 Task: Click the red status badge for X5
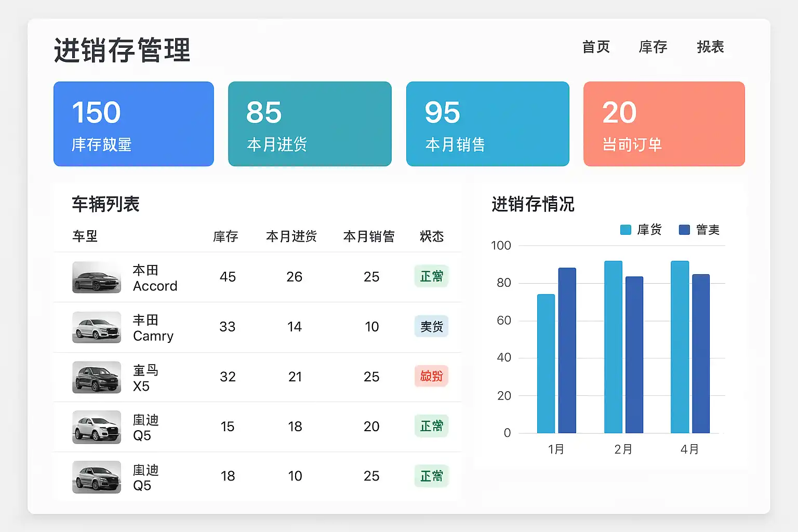point(431,376)
